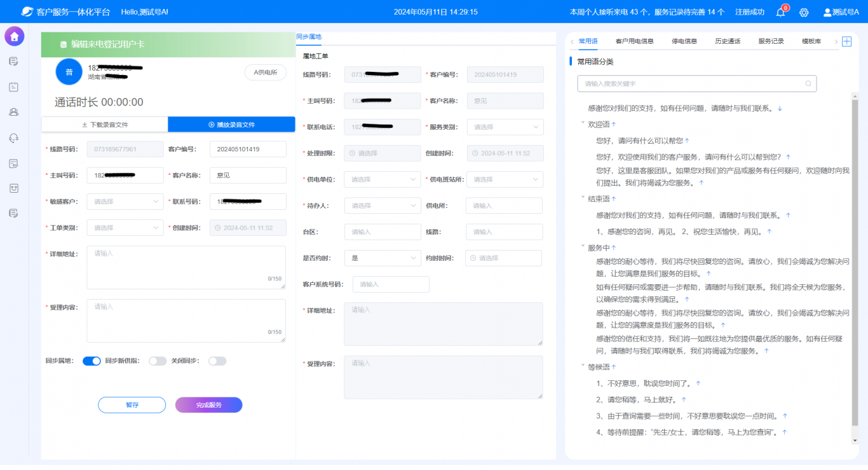
Task: Insert phrase 您好，请问有什么可以帮您 via its arrow
Action: (687, 141)
